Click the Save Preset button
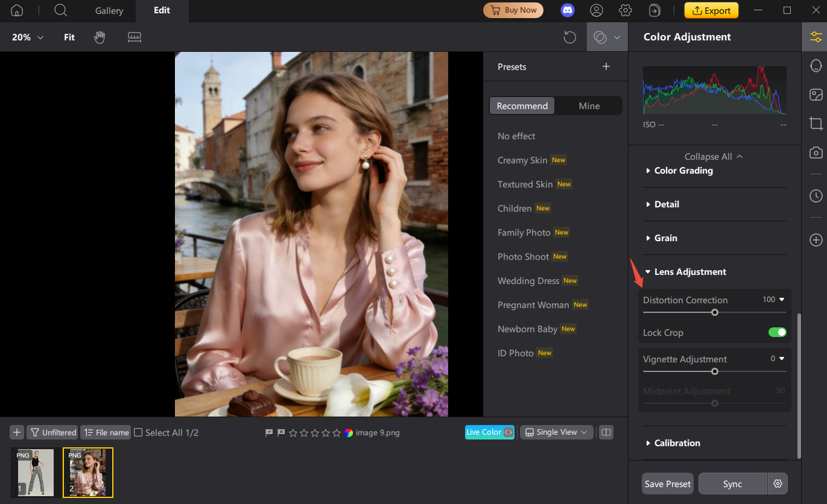 click(667, 484)
